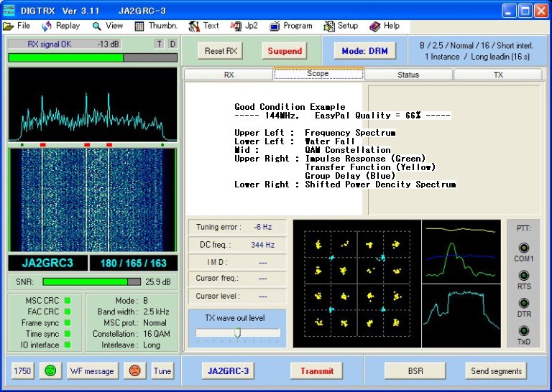Adjust the TX wave out level slider
The image size is (552, 392).
238,332
